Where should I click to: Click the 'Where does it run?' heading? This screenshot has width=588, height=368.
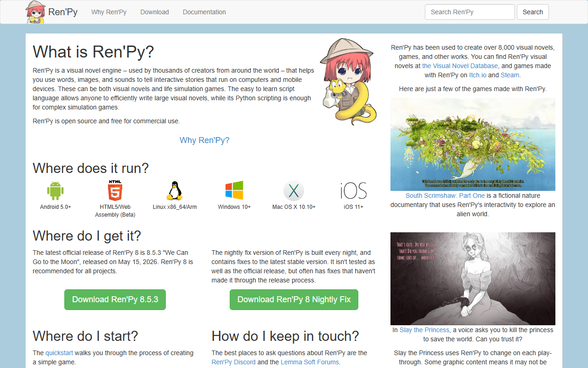coord(91,168)
